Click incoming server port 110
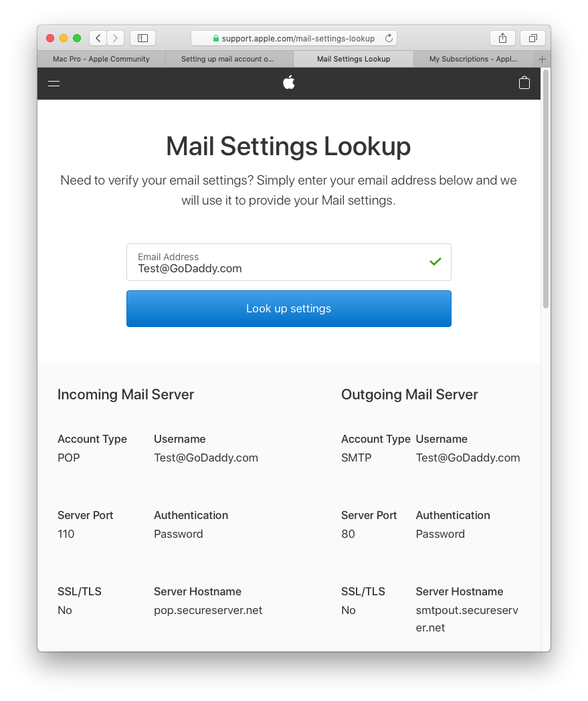Screen dimensions: 588x701 66,534
